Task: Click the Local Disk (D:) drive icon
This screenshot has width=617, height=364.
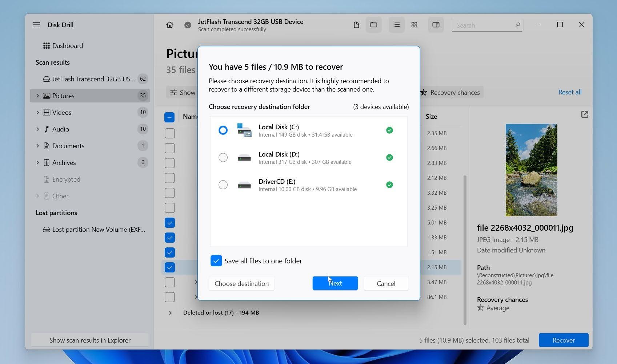Action: point(244,158)
